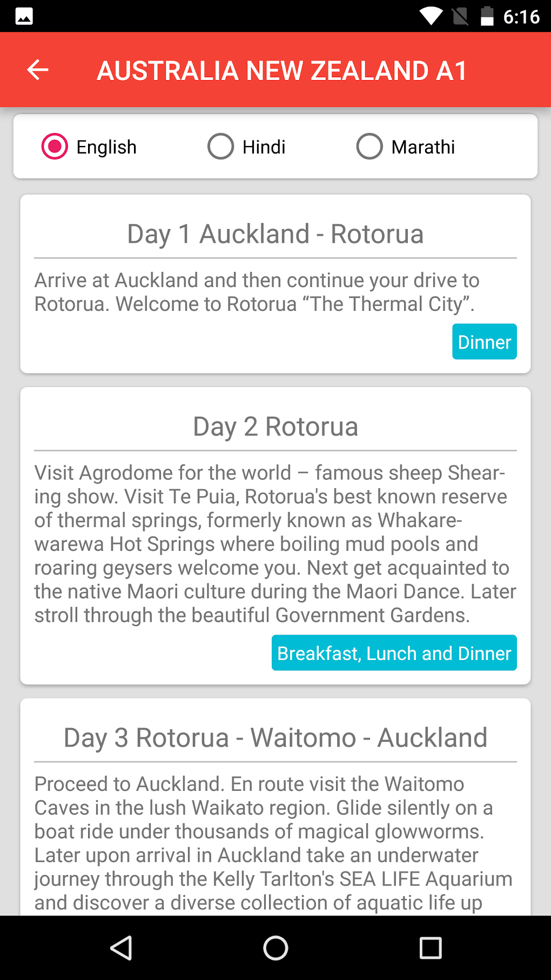Tap the Australia New Zealand A1 title
This screenshot has width=551, height=980.
[281, 71]
